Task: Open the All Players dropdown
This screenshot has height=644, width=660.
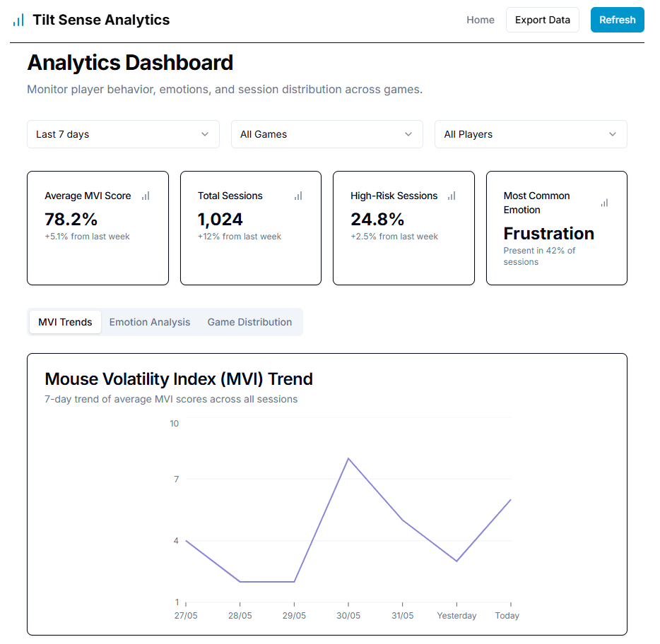Action: coord(531,134)
